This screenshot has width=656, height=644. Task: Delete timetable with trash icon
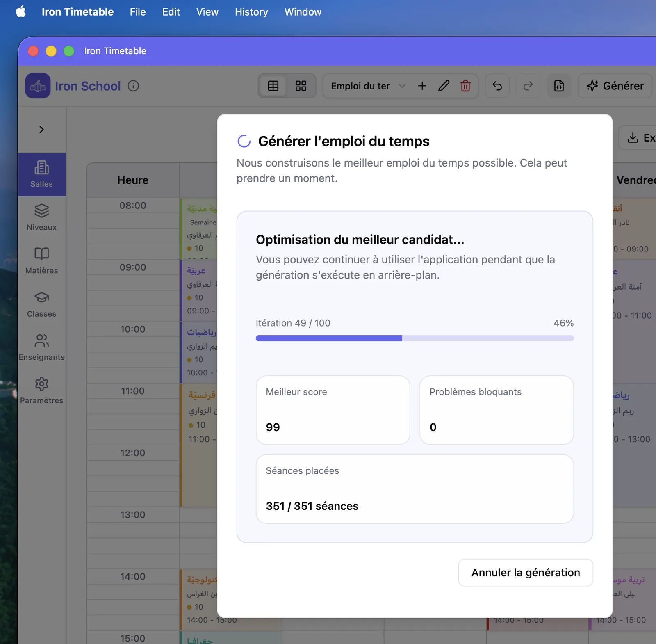(x=465, y=86)
